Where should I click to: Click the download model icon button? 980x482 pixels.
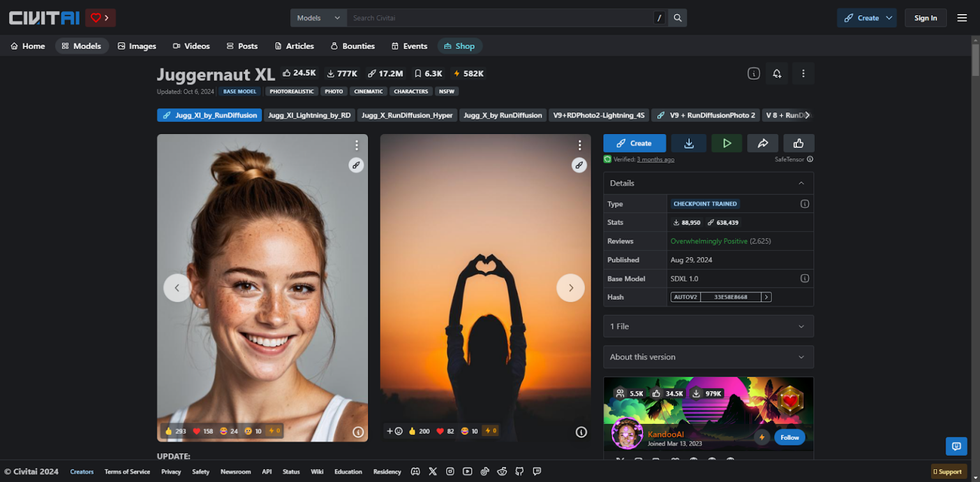pyautogui.click(x=688, y=143)
